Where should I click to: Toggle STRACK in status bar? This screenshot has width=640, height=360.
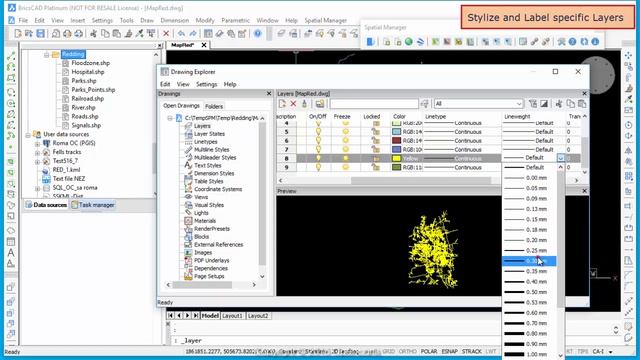[471, 351]
